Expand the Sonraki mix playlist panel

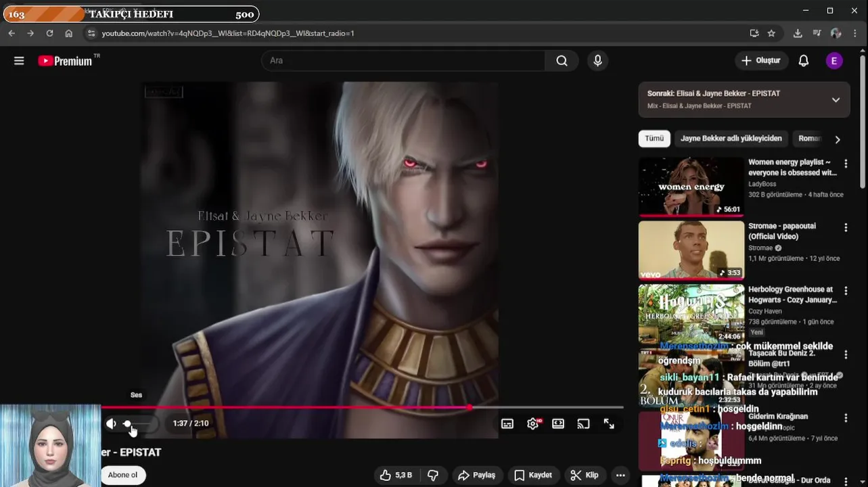[x=836, y=99]
